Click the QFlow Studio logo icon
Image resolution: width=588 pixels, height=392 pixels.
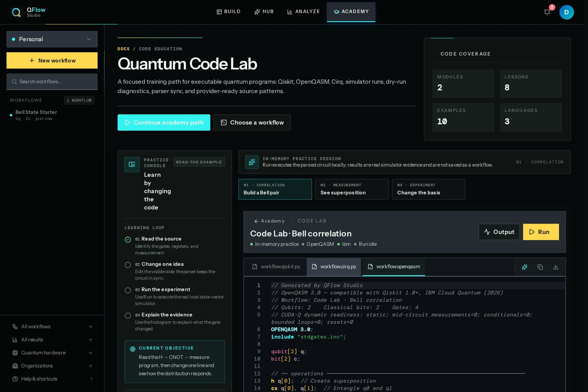pyautogui.click(x=16, y=12)
